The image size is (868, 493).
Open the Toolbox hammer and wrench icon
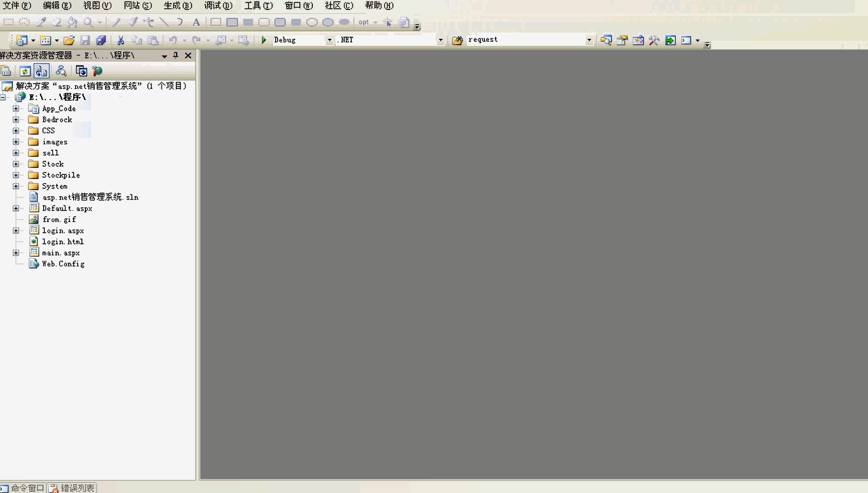[x=654, y=40]
